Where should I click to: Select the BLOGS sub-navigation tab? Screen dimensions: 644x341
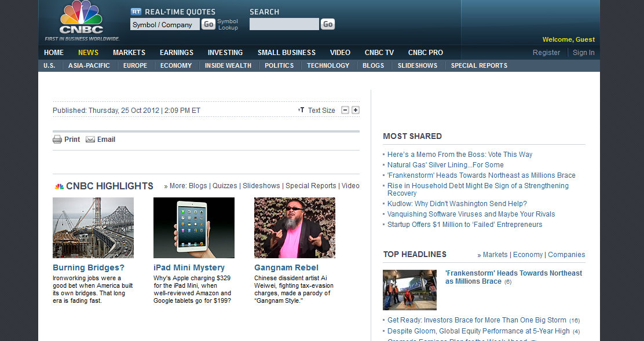click(x=374, y=65)
